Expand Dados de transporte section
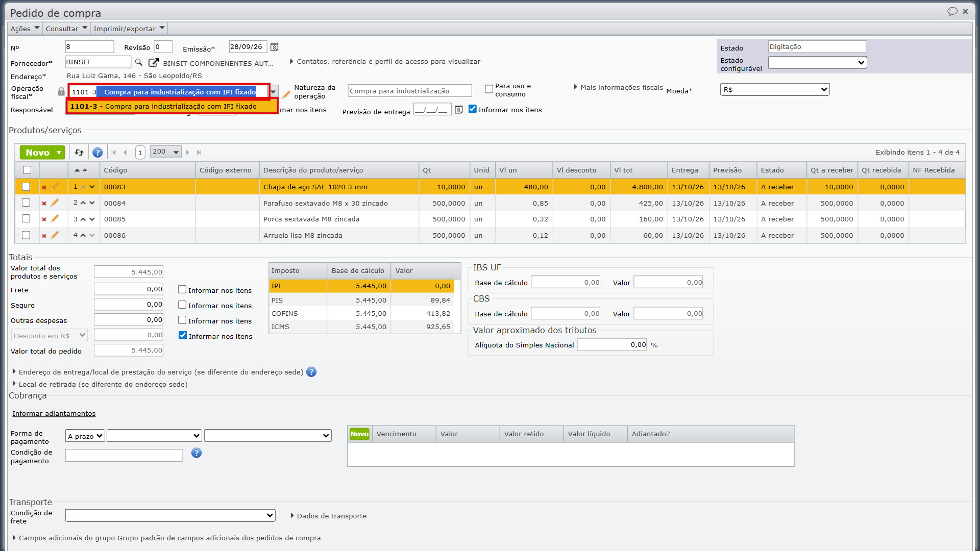 (x=329, y=516)
